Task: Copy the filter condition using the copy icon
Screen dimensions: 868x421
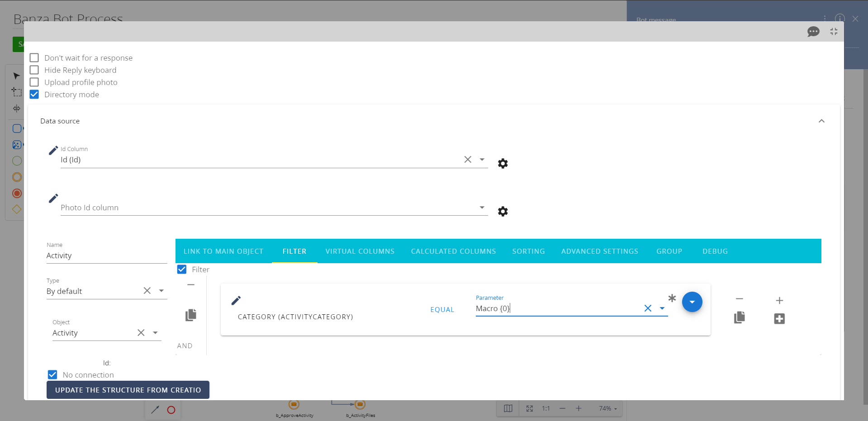Action: [739, 317]
